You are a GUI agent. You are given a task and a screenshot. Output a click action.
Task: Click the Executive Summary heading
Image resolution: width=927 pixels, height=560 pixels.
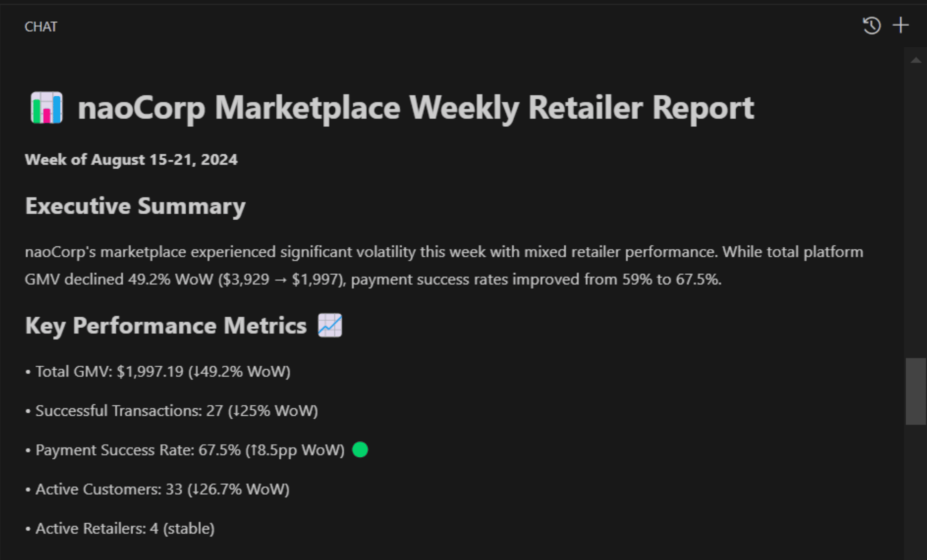coord(135,206)
